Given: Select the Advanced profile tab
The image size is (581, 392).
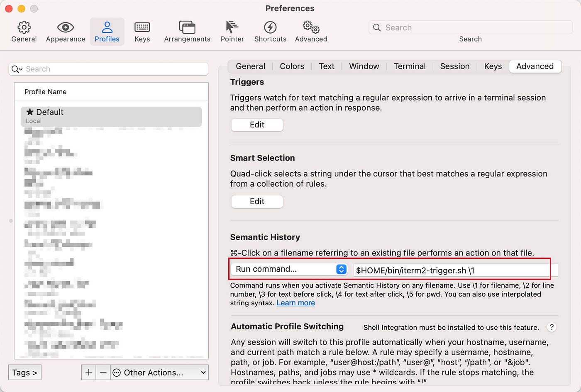Looking at the screenshot, I should pyautogui.click(x=535, y=66).
